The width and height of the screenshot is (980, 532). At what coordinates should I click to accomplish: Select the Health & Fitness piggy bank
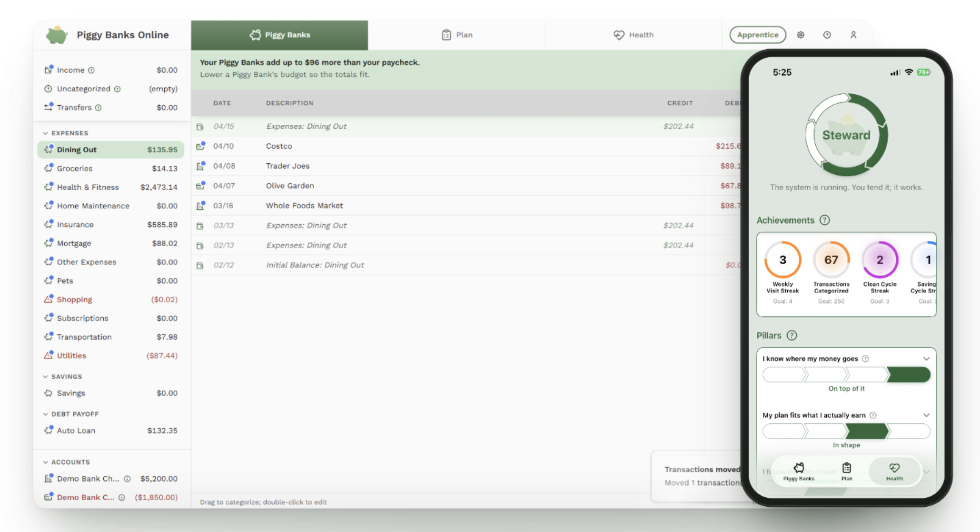tap(110, 187)
